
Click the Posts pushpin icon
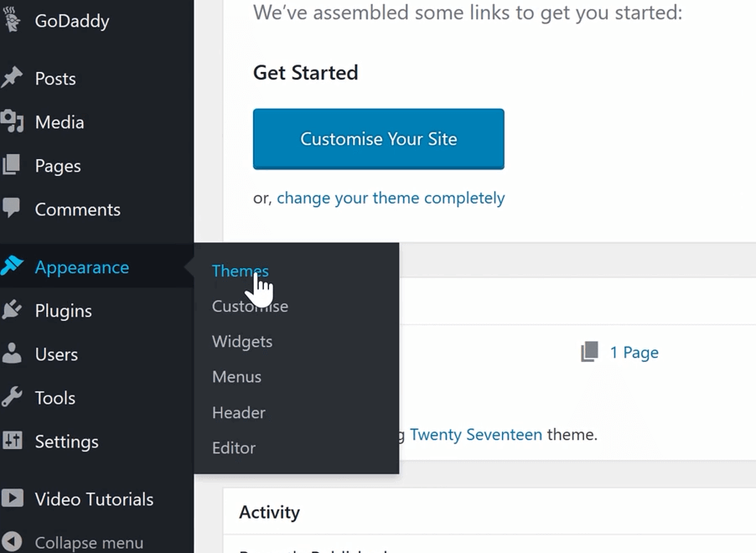(12, 78)
